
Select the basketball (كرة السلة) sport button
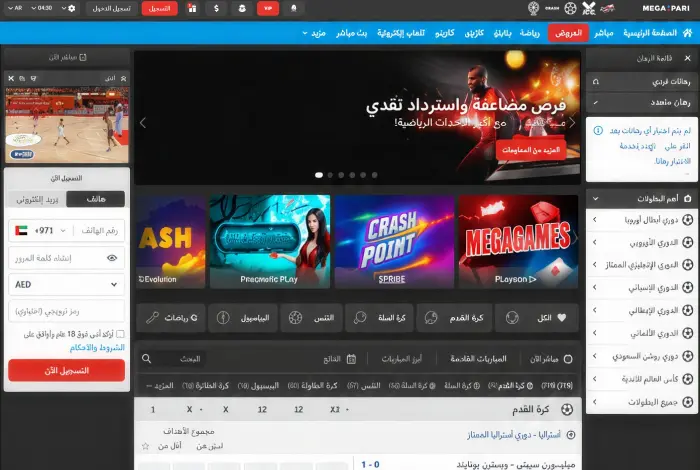[379, 318]
